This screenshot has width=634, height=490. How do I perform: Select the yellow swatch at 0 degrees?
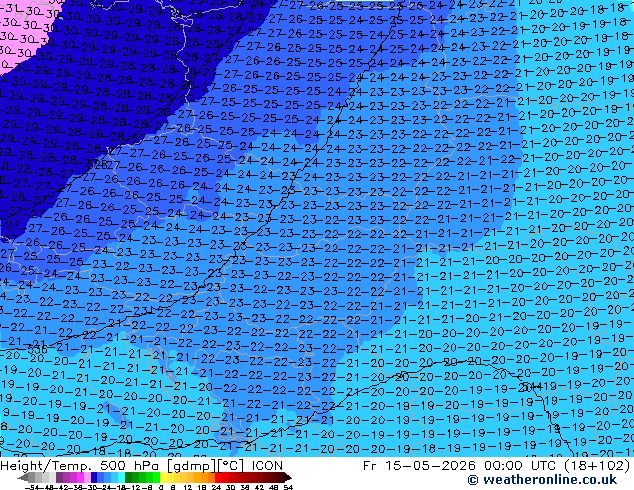(x=163, y=477)
